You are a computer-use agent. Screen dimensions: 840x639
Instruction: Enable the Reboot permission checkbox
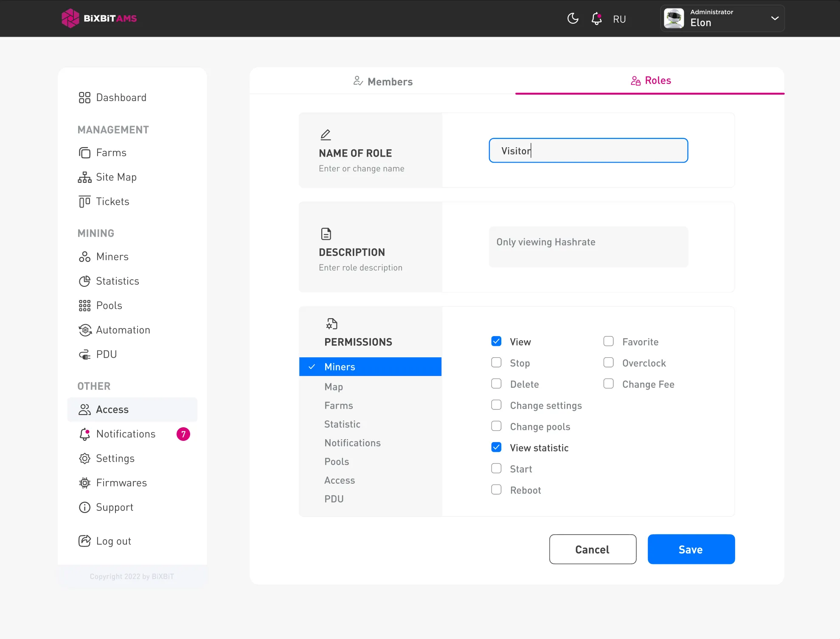click(496, 490)
